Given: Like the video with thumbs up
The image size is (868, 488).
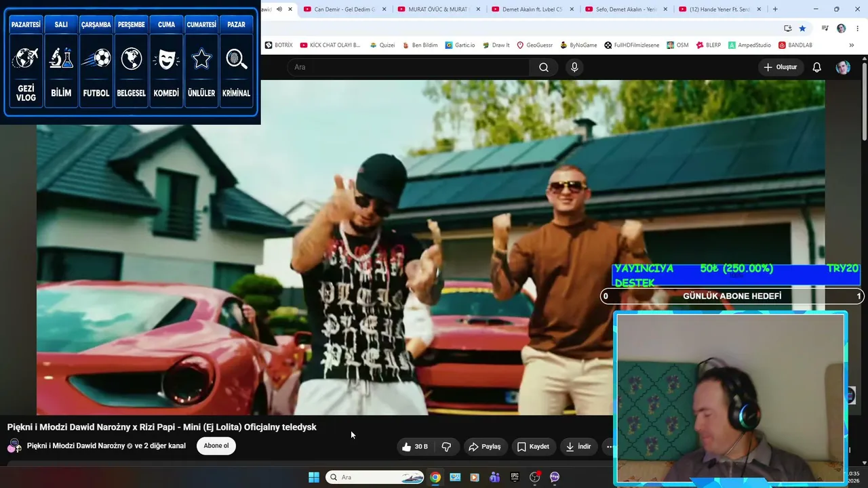Looking at the screenshot, I should (x=414, y=447).
